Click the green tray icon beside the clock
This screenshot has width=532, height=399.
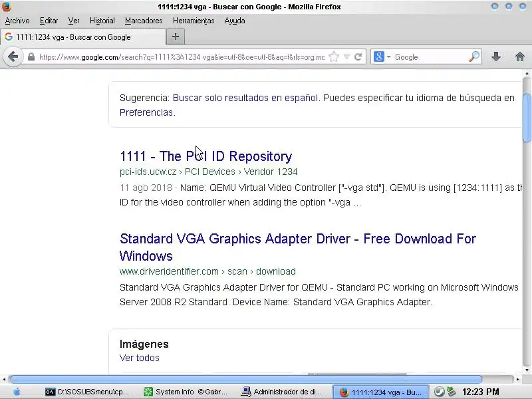click(452, 392)
